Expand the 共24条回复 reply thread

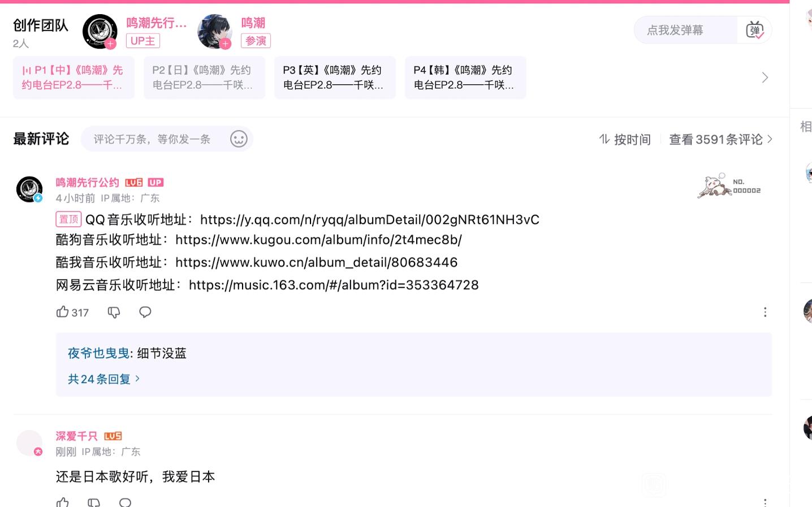point(103,379)
